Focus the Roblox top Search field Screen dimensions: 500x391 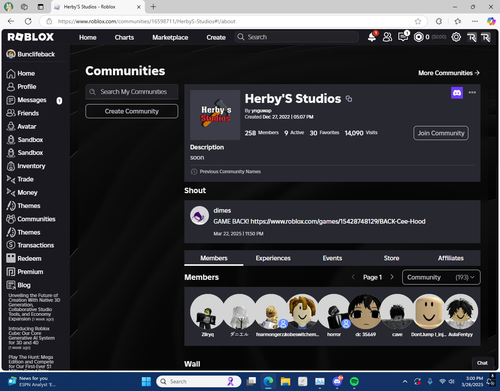(x=297, y=37)
